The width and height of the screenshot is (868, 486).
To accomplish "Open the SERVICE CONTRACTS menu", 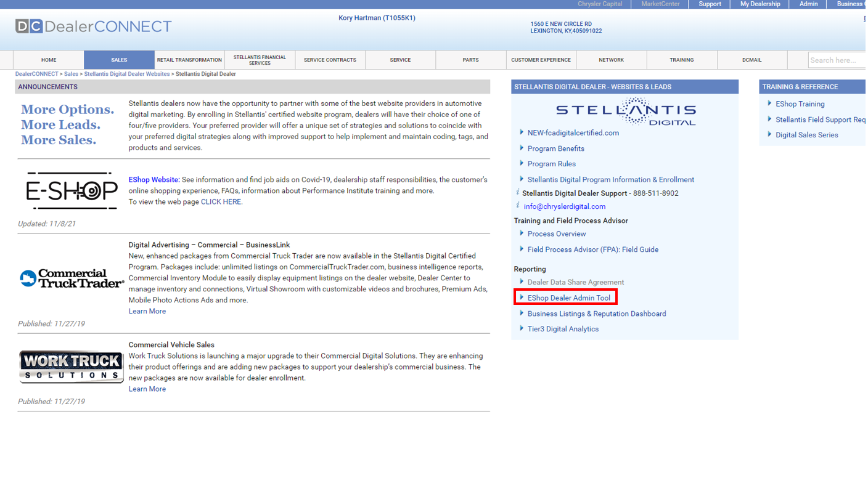I will (330, 60).
